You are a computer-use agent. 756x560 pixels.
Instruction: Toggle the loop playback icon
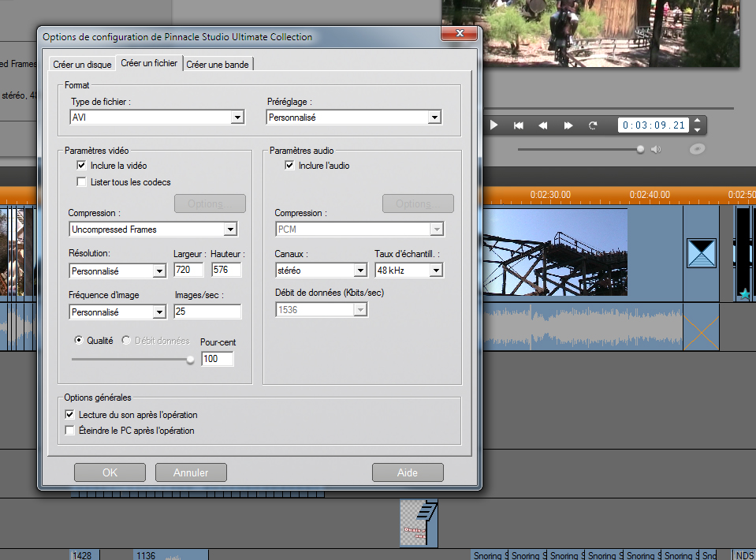click(593, 125)
